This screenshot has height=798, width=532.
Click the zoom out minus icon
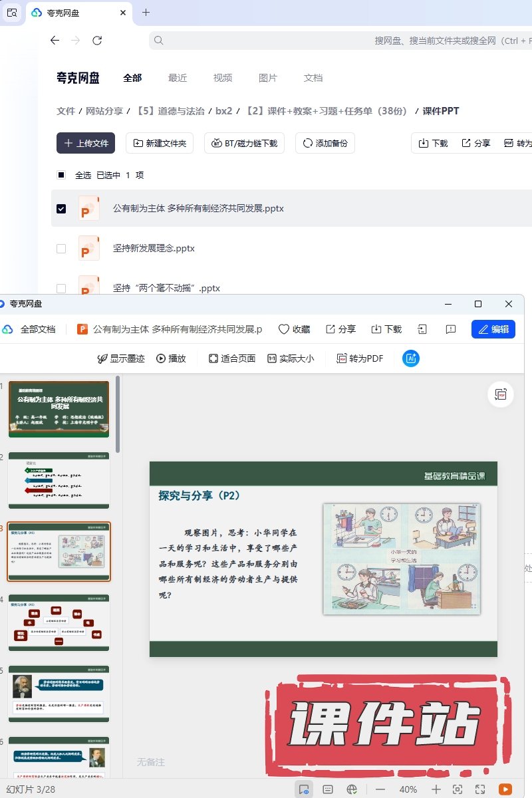(x=380, y=789)
